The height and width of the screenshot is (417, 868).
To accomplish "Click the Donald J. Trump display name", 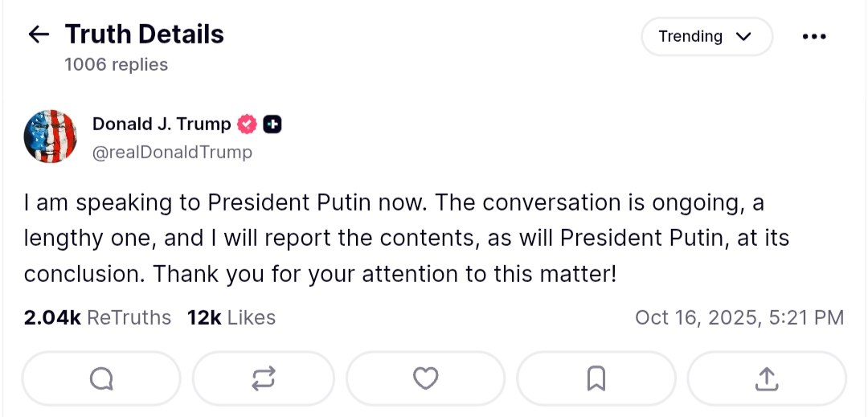I will 162,124.
